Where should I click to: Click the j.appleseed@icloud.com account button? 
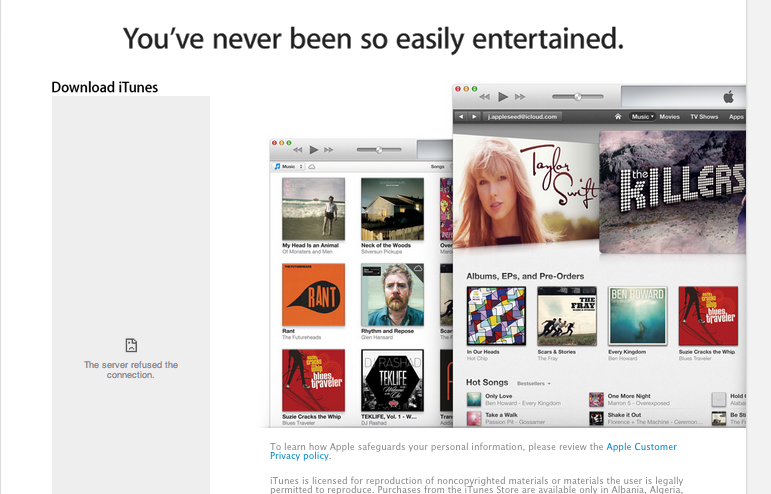tap(522, 117)
